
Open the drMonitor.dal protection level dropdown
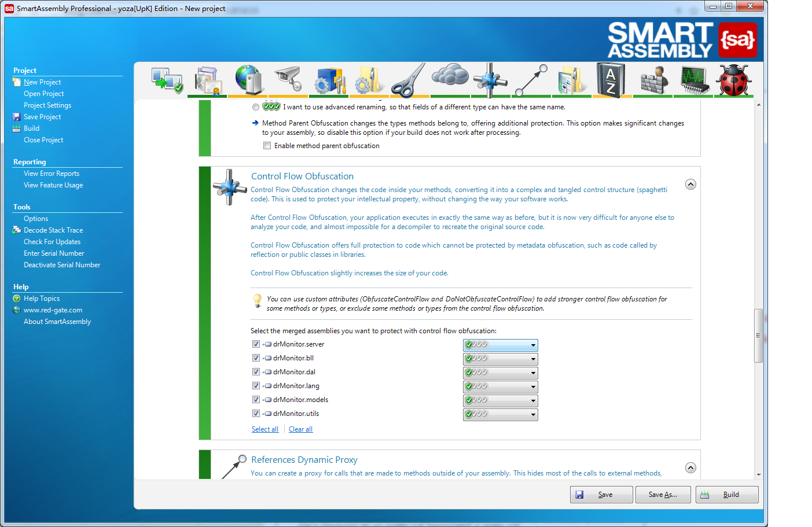(501, 373)
